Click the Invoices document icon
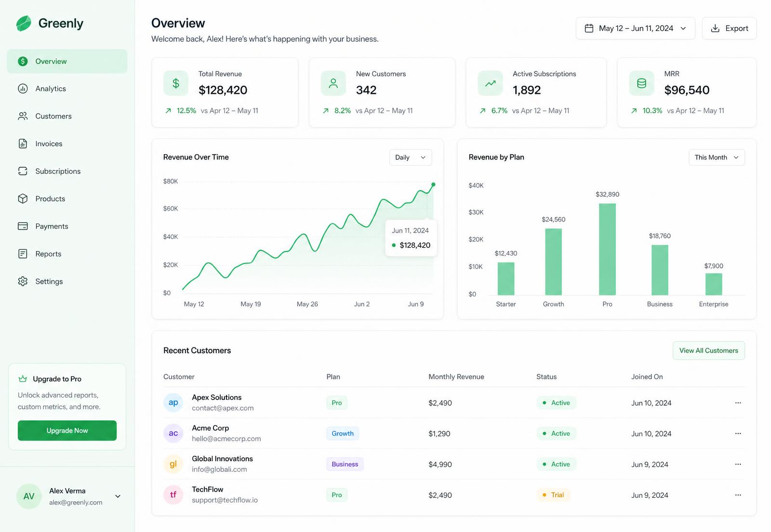 [x=23, y=144]
